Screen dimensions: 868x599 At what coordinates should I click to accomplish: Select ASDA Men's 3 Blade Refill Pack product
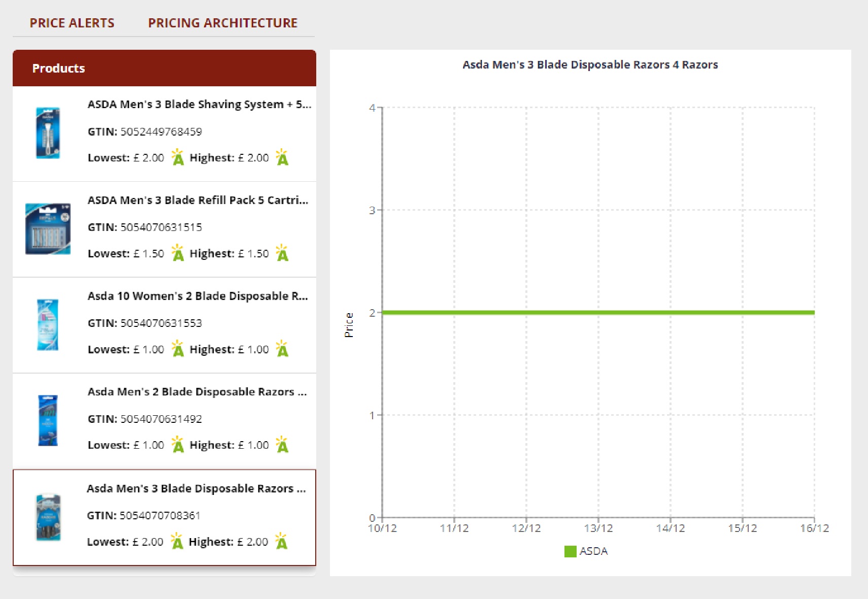pyautogui.click(x=164, y=229)
